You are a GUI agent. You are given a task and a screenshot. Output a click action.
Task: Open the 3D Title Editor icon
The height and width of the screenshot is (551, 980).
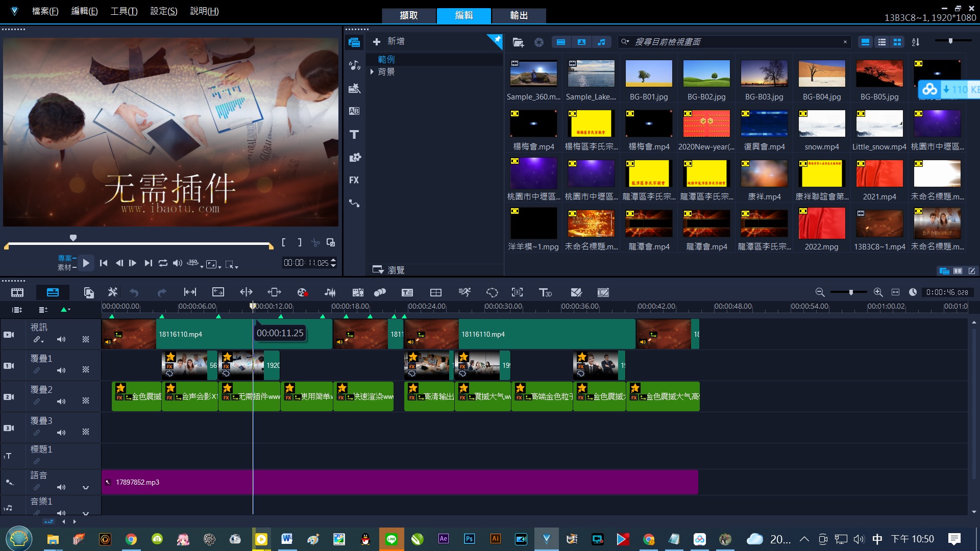[545, 292]
